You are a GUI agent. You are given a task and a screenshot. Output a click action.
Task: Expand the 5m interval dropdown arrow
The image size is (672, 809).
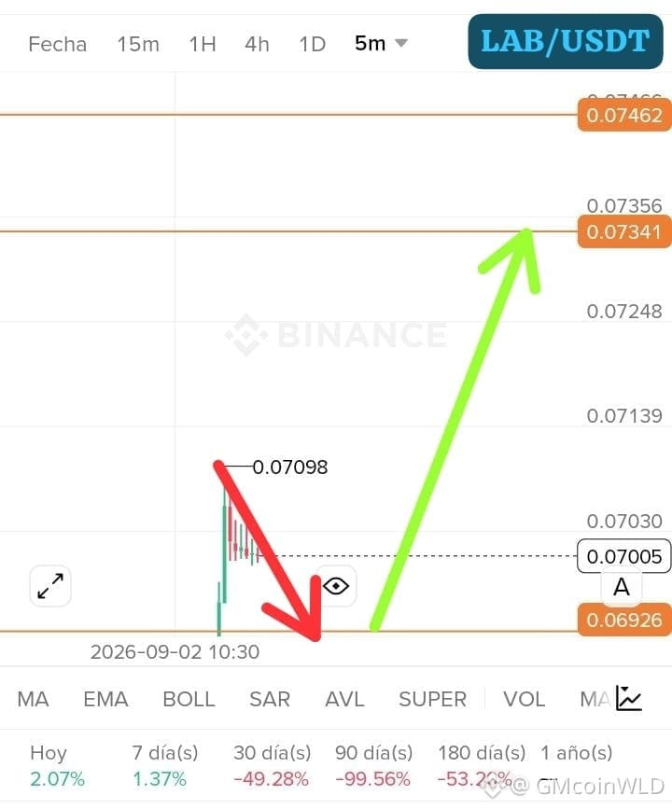click(401, 43)
